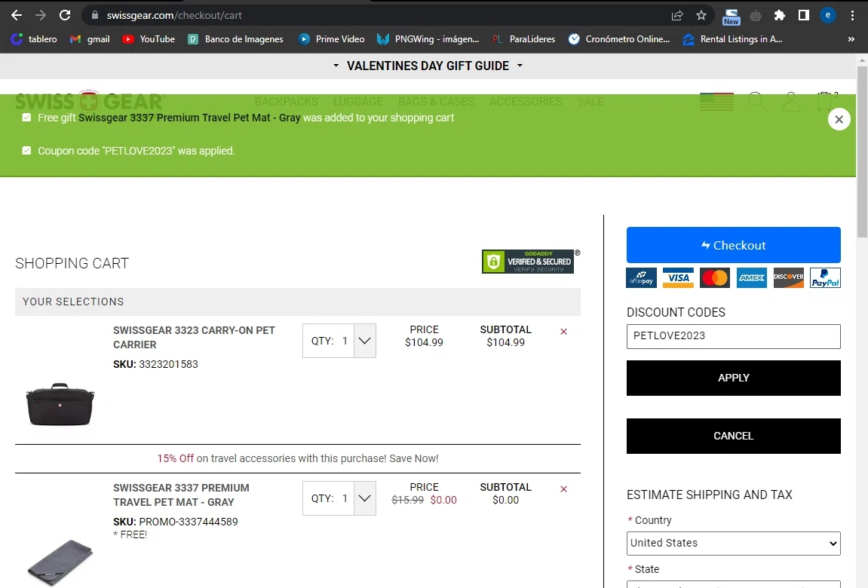The height and width of the screenshot is (588, 868).
Task: Show more bookmarks chevron
Action: coord(851,39)
